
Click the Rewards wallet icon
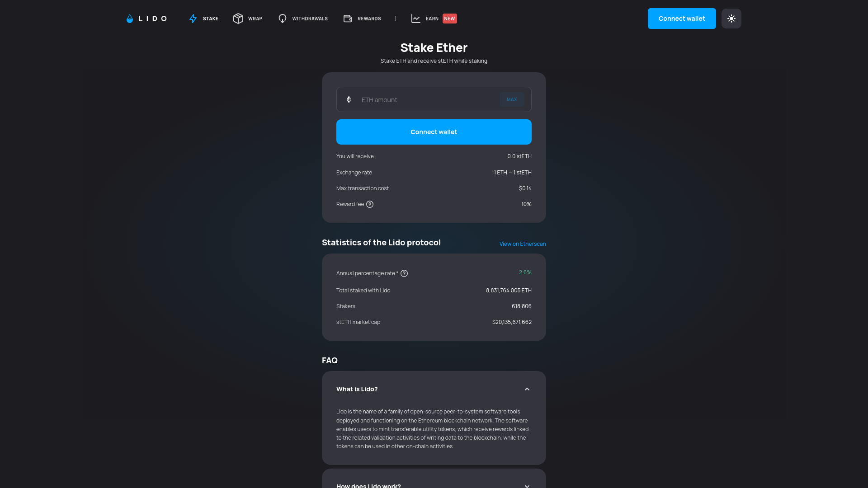click(348, 19)
